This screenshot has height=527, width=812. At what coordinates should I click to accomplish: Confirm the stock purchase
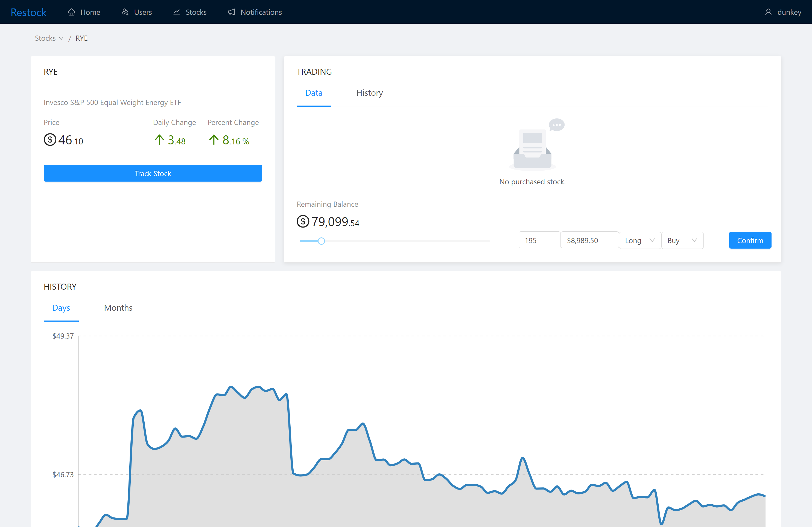tap(750, 240)
